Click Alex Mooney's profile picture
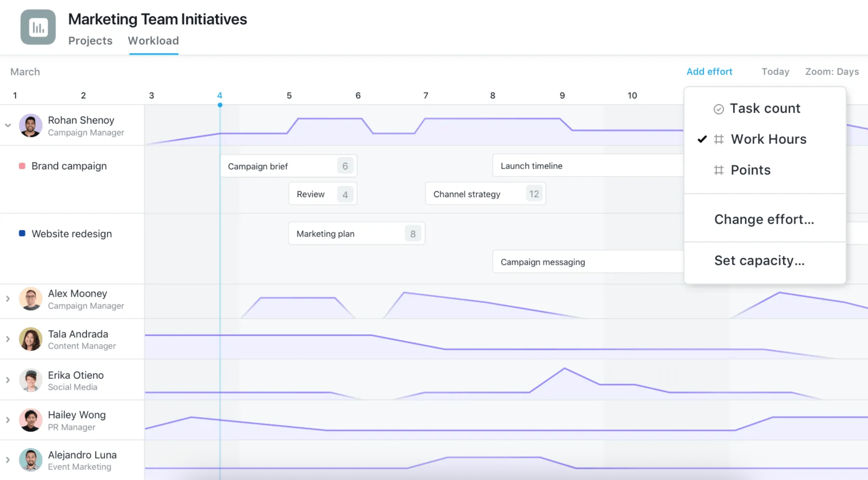Viewport: 868px width, 480px height. coord(30,299)
